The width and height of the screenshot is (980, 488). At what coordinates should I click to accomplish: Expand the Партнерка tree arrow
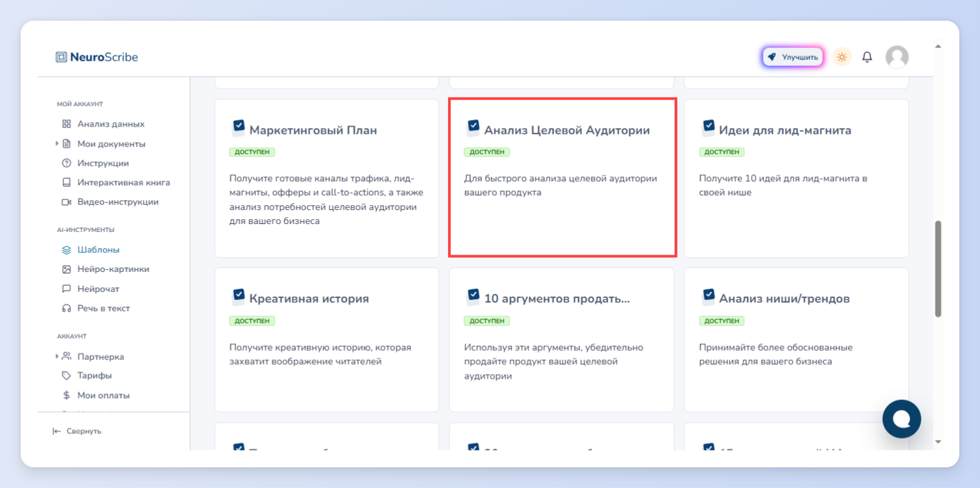pyautogui.click(x=57, y=357)
